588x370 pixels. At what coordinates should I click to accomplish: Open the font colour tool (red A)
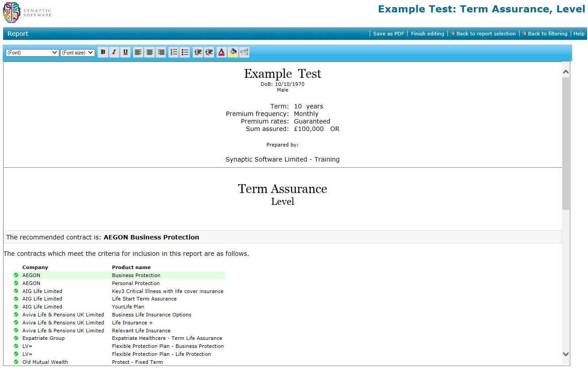coord(221,52)
